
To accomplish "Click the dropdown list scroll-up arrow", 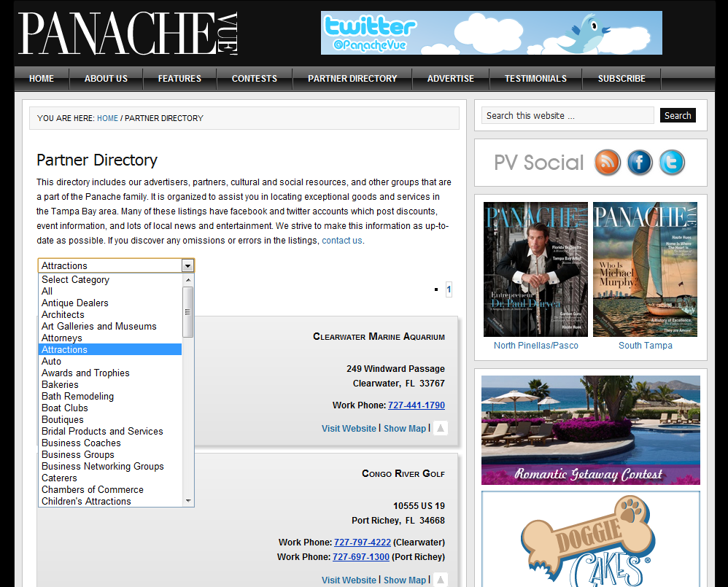I will tap(188, 280).
